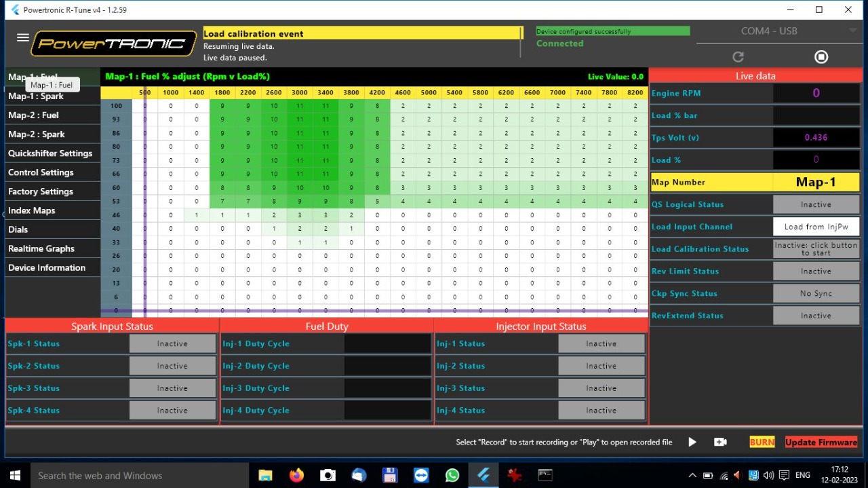Click the refresh COM ports icon
The width and height of the screenshot is (868, 488).
[738, 57]
